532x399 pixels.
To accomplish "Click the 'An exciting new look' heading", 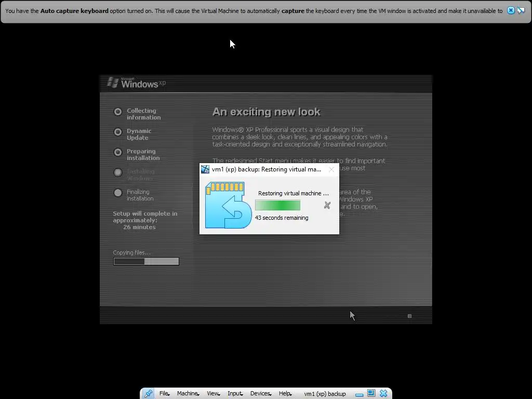I will coord(267,112).
